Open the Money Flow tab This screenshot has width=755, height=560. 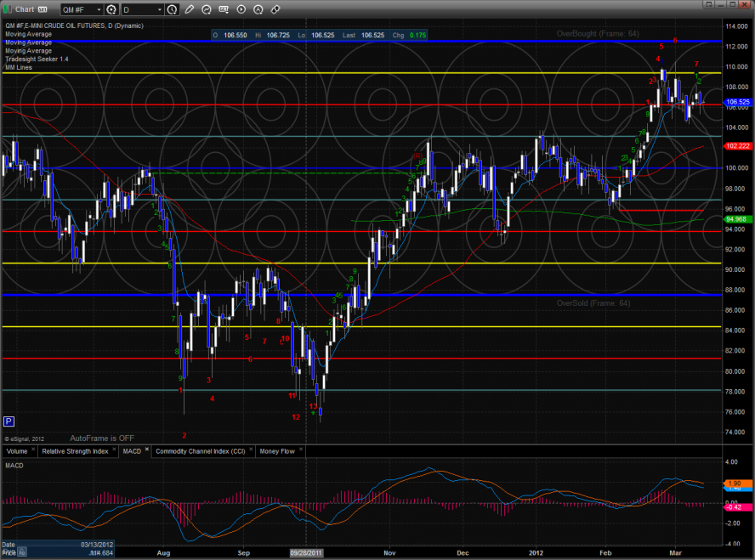pyautogui.click(x=277, y=450)
